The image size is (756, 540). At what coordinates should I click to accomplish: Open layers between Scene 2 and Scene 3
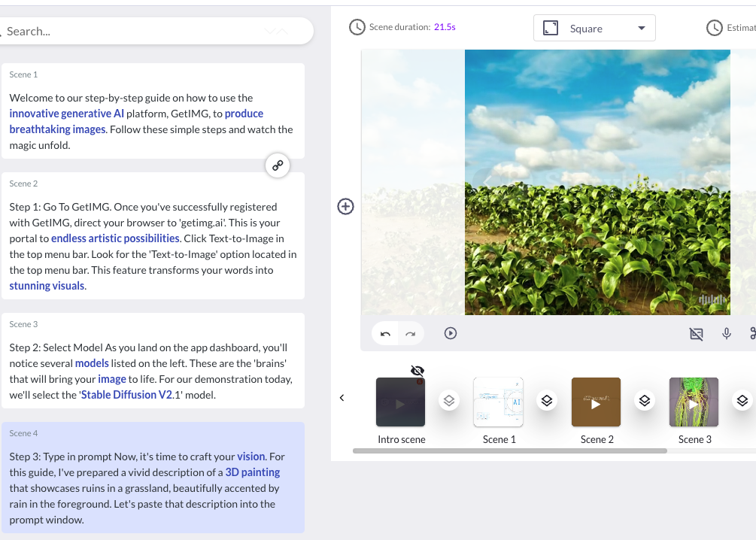coord(645,401)
